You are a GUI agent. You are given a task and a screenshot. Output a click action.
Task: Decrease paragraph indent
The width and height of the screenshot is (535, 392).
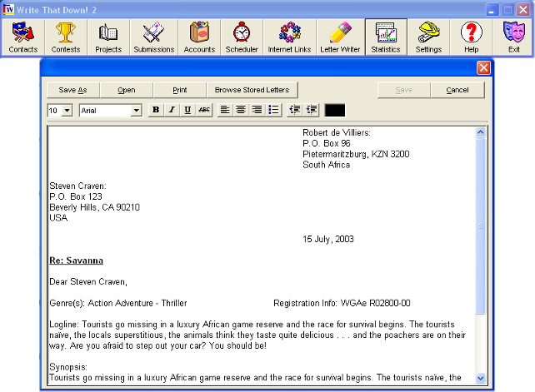[x=295, y=110]
